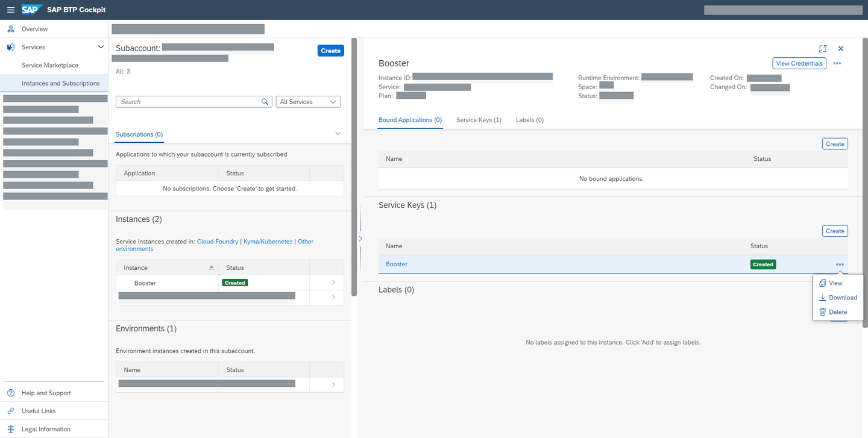
Task: Select the Booster instance row
Action: point(230,283)
